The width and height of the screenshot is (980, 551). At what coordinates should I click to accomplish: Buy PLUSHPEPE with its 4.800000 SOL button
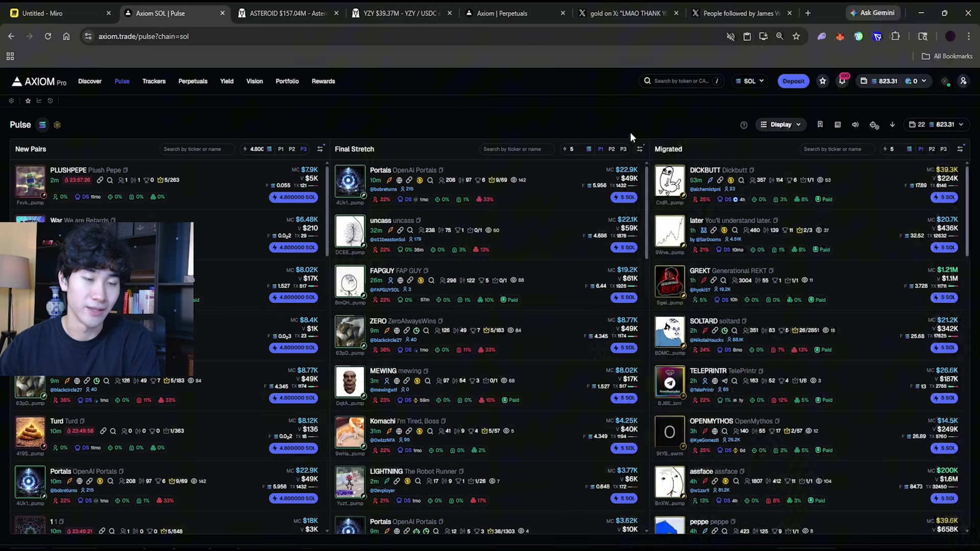293,197
